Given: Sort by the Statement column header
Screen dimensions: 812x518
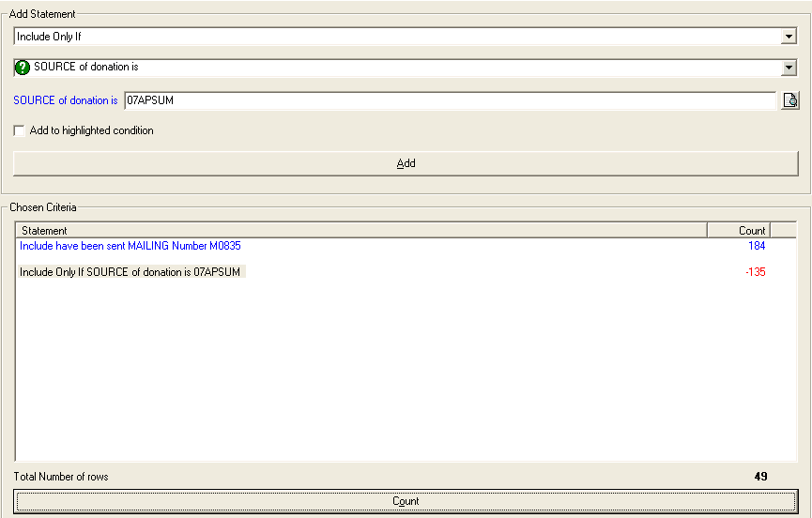Looking at the screenshot, I should click(x=360, y=230).
